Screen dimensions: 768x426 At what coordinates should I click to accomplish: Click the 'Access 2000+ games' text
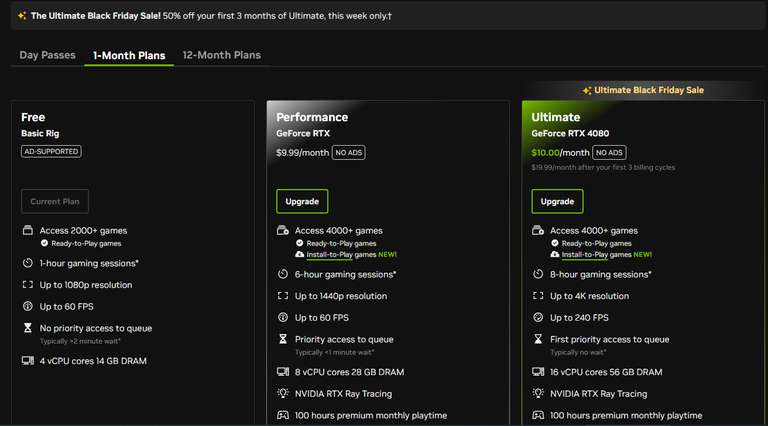pyautogui.click(x=83, y=231)
